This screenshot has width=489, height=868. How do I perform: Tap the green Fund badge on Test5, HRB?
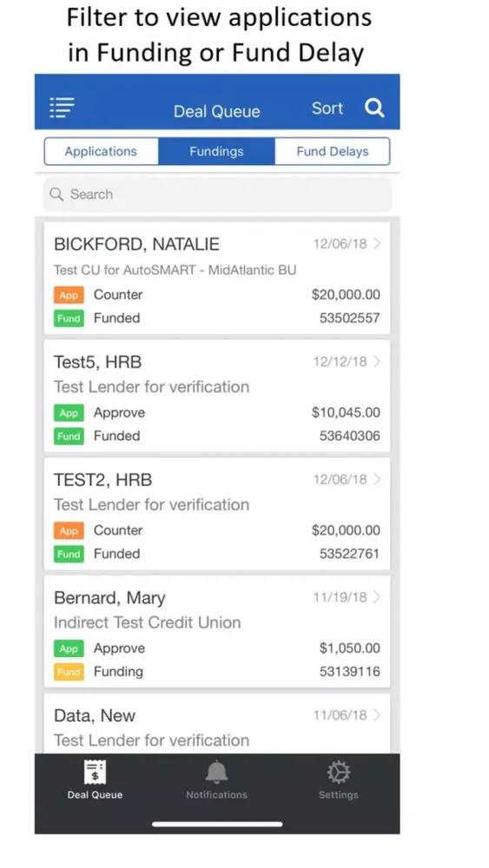[x=69, y=437]
